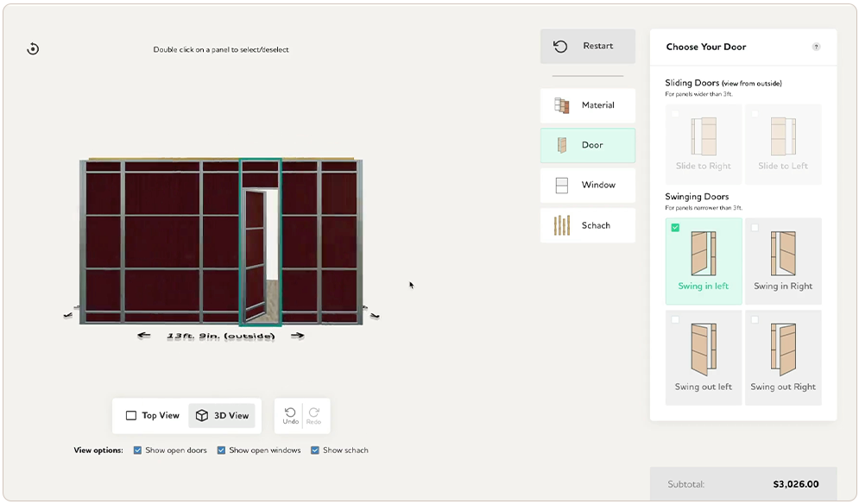The width and height of the screenshot is (859, 504).
Task: Switch to Top View
Action: tap(152, 416)
